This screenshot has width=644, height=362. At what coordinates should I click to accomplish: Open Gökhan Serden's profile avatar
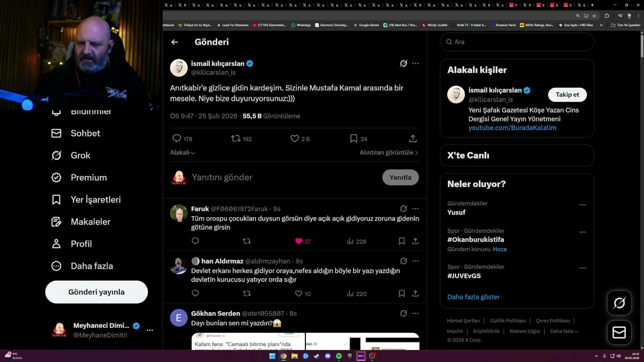[x=179, y=318]
